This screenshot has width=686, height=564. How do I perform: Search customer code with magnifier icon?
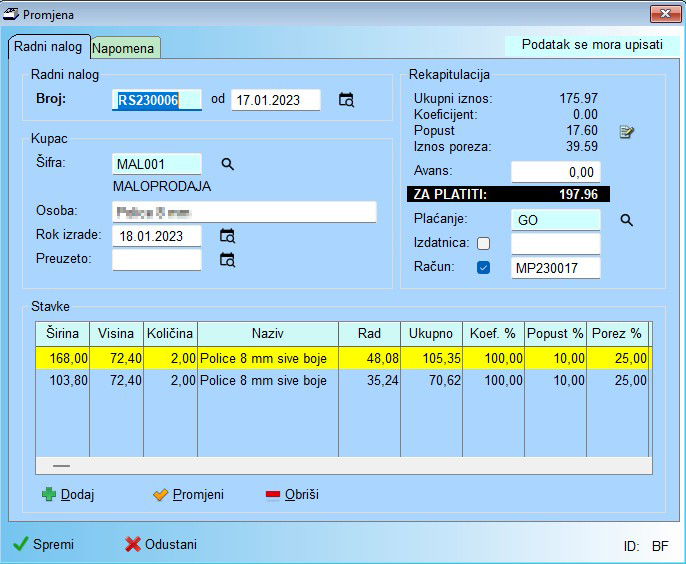tap(227, 164)
